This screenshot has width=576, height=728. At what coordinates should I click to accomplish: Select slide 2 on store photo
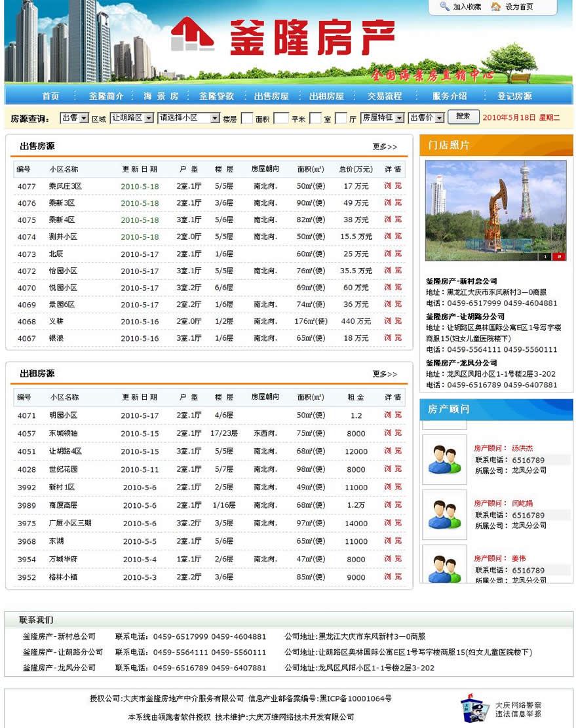pyautogui.click(x=559, y=257)
